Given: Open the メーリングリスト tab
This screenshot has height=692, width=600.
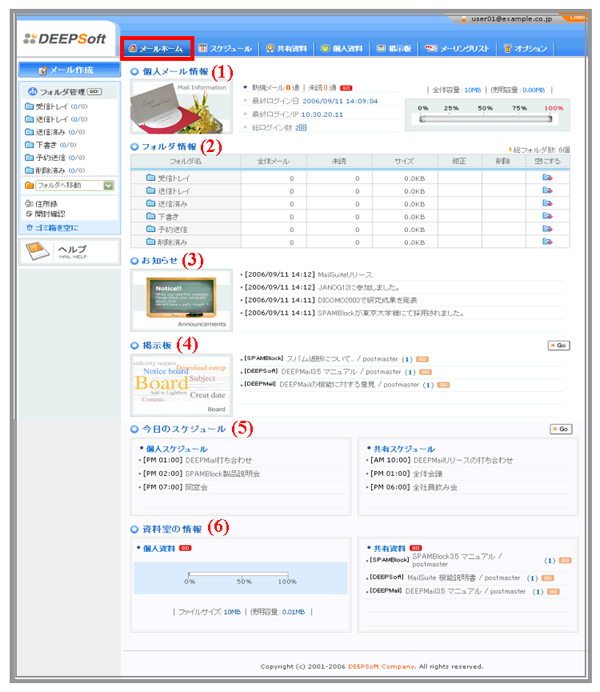Looking at the screenshot, I should (457, 49).
